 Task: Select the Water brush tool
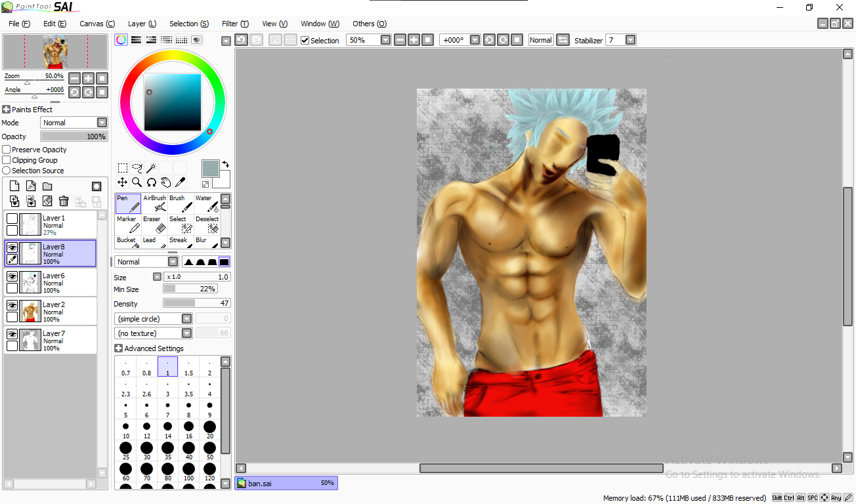coord(207,203)
